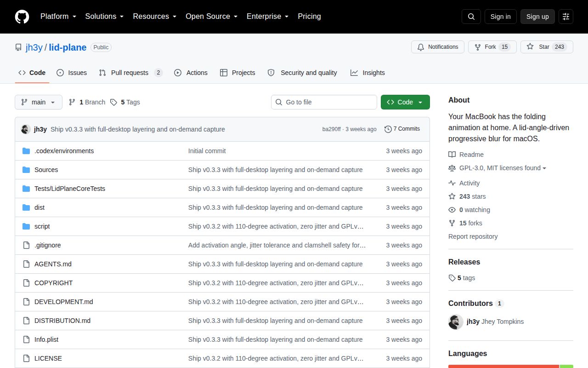This screenshot has height=368, width=588.
Task: Open the 5 tags link under Releases
Action: pyautogui.click(x=462, y=278)
